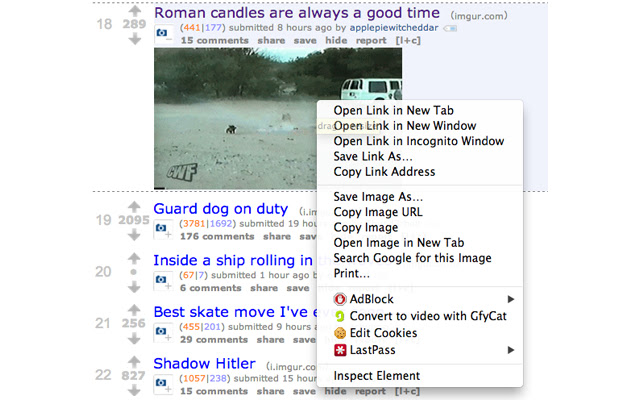Downvote the Shadow Hitler post

click(x=134, y=391)
